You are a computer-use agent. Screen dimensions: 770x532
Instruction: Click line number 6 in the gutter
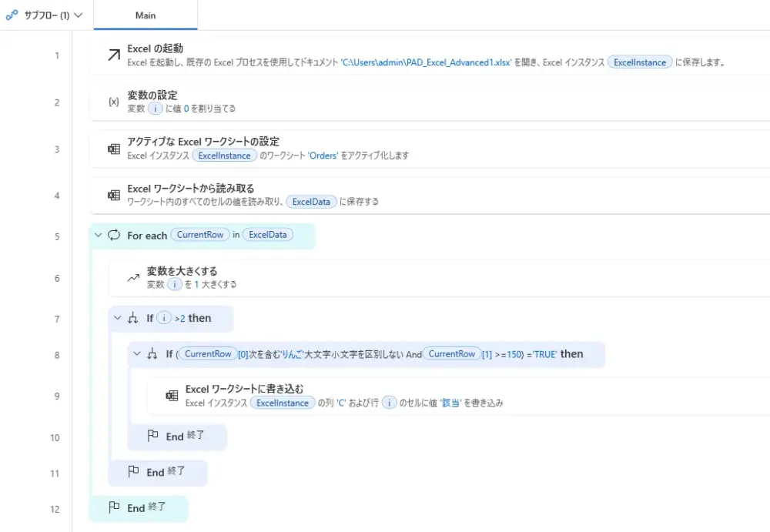[57, 279]
